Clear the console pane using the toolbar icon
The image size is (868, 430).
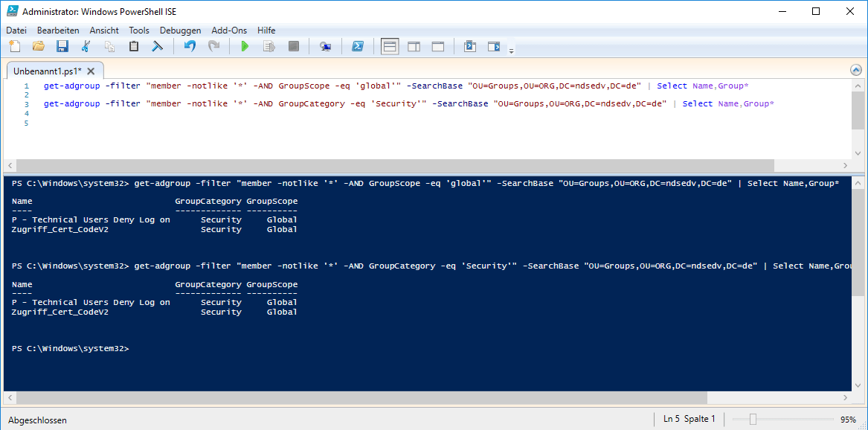(158, 46)
